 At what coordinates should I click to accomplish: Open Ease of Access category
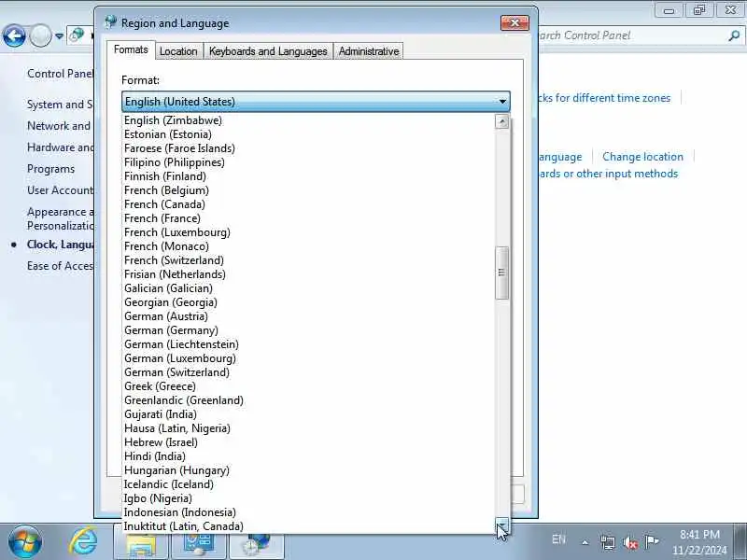coord(61,266)
